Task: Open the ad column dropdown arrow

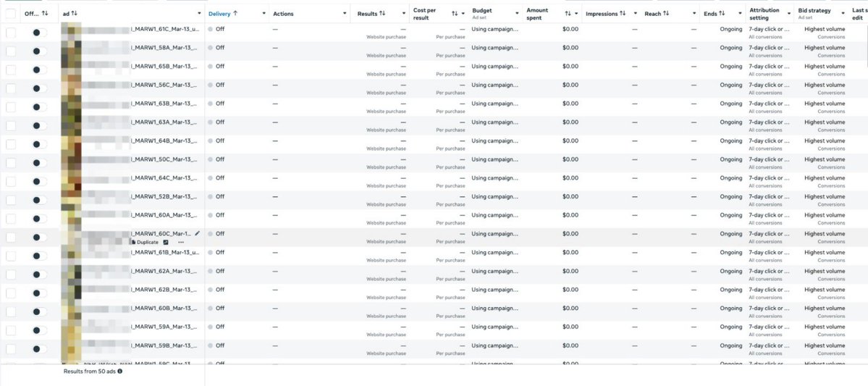Action: (x=199, y=13)
